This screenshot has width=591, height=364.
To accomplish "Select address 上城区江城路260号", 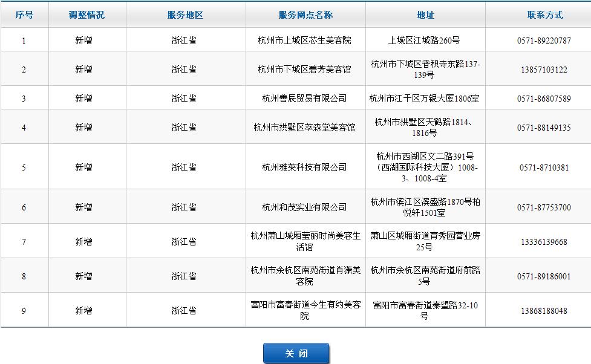I will [424, 41].
